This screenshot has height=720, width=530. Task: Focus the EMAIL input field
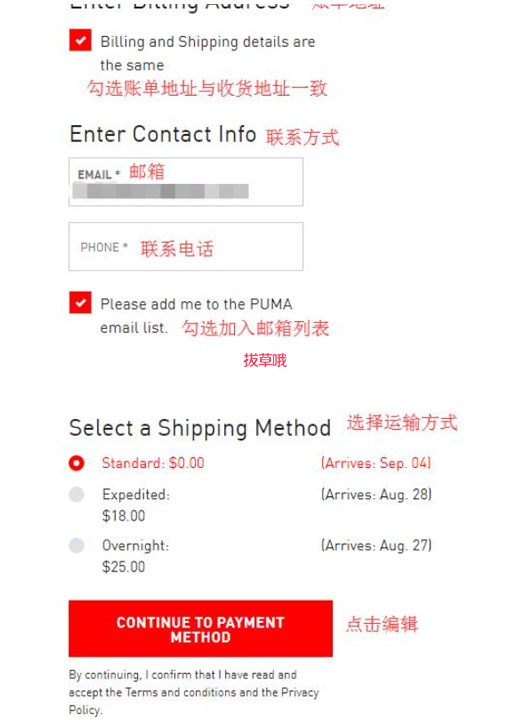click(186, 182)
